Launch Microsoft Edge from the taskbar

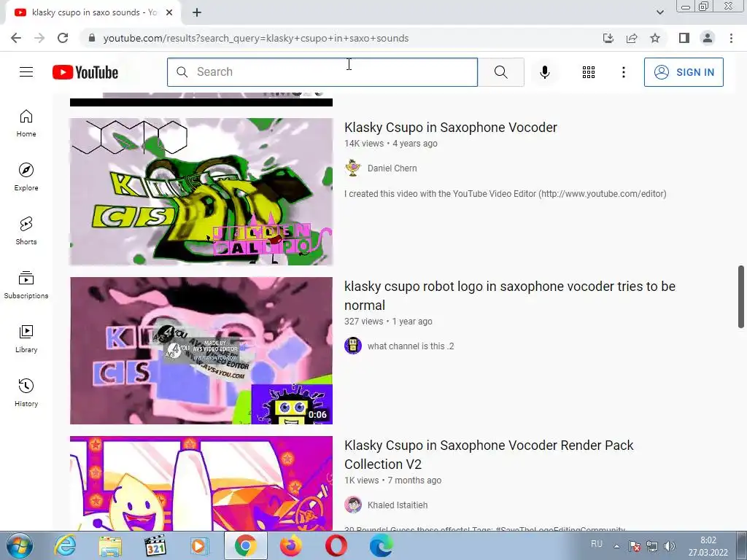[x=381, y=545]
